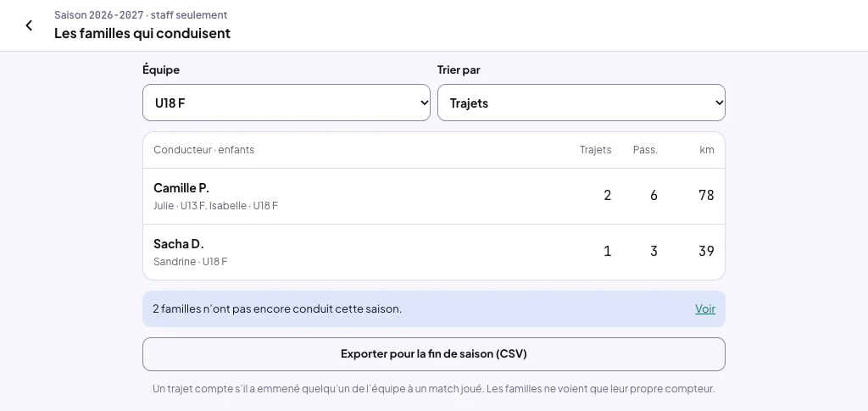Image resolution: width=868 pixels, height=411 pixels.
Task: Click the km column header
Action: pos(707,150)
